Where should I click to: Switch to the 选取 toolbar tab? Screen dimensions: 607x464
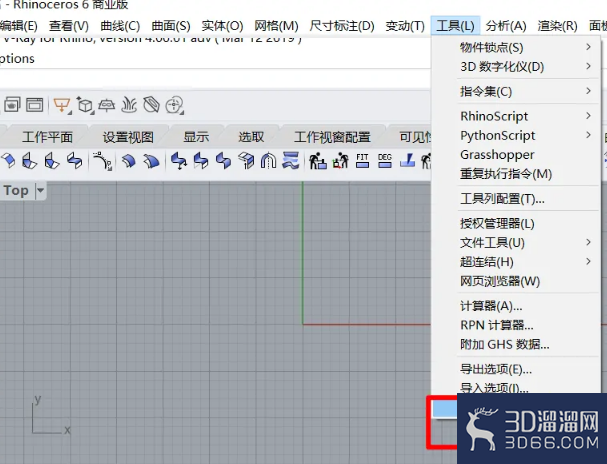[x=251, y=137]
